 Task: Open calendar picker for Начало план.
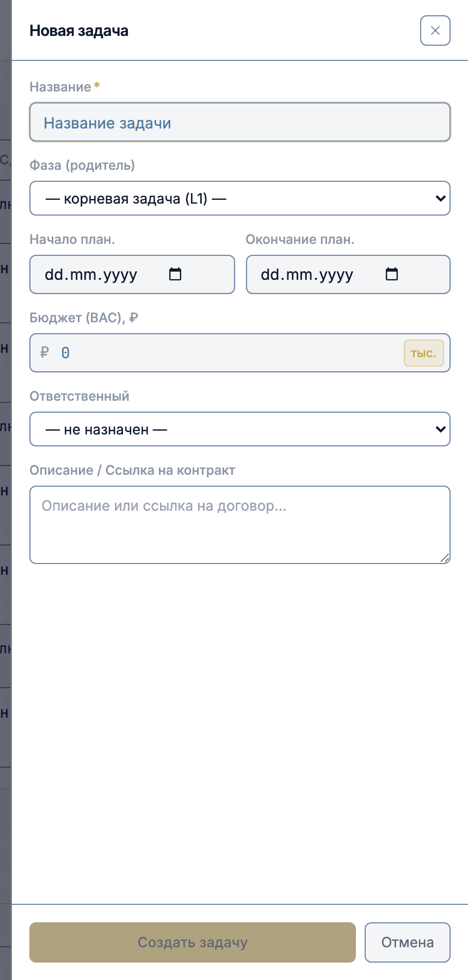(x=175, y=274)
